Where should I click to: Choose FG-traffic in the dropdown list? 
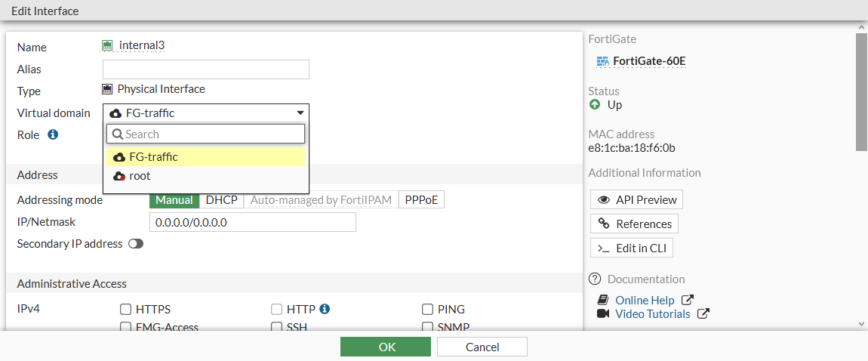point(153,156)
